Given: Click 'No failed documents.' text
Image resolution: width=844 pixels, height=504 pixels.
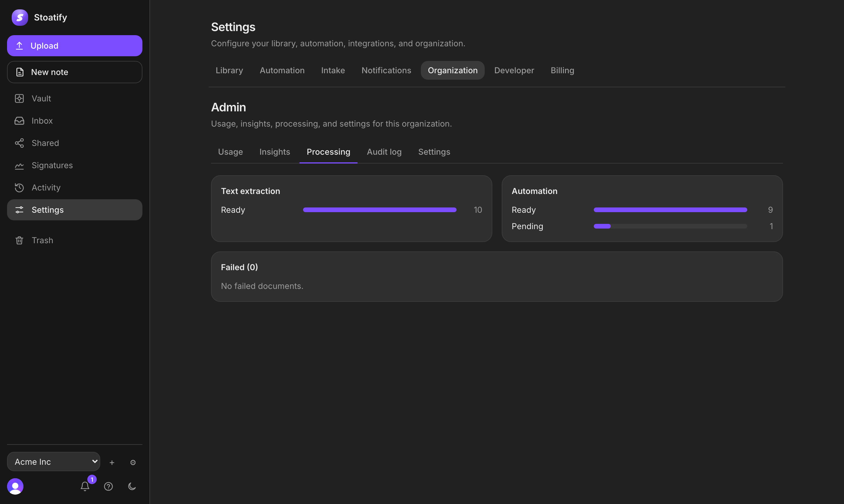Looking at the screenshot, I should pyautogui.click(x=262, y=286).
